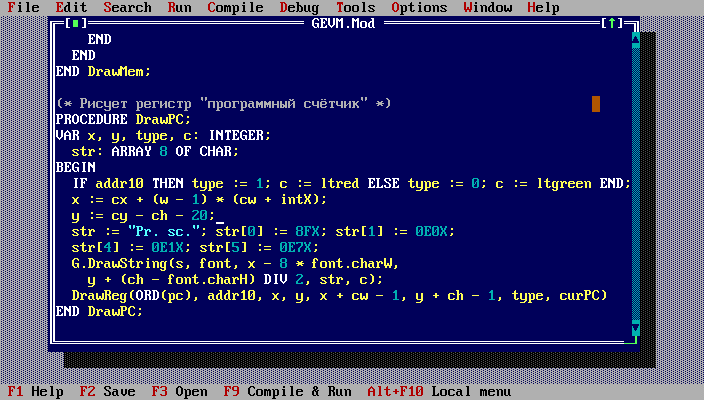
Task: Click the scrollbar up arrow
Action: point(633,40)
